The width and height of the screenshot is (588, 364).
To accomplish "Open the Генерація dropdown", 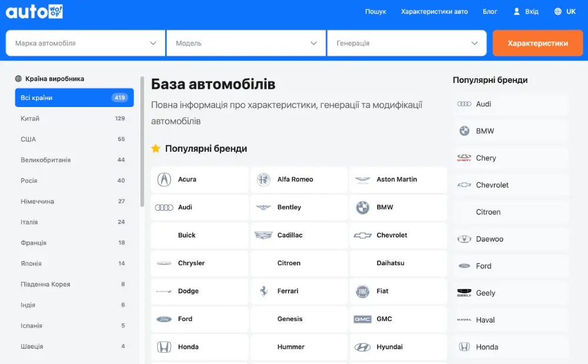I will click(x=407, y=43).
